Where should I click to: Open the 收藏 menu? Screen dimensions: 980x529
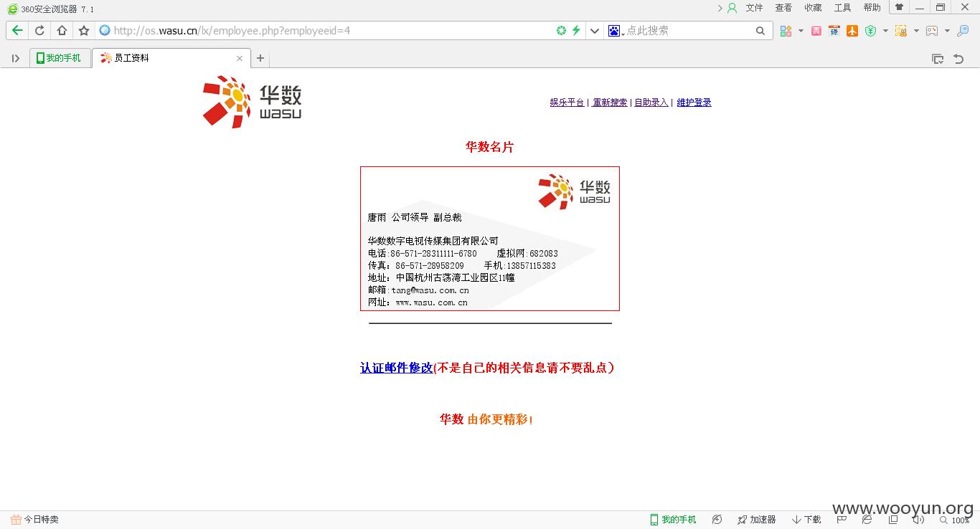click(x=813, y=8)
